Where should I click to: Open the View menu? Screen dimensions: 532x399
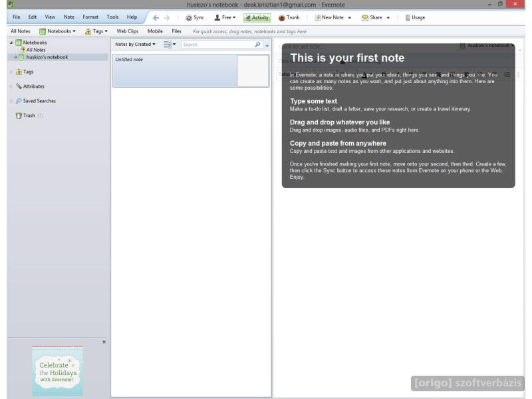coord(50,17)
